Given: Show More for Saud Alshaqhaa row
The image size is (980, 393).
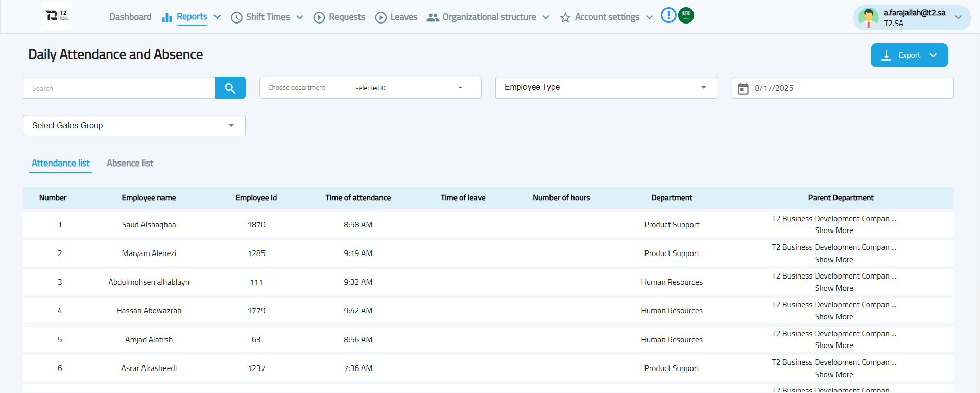Looking at the screenshot, I should 834,230.
